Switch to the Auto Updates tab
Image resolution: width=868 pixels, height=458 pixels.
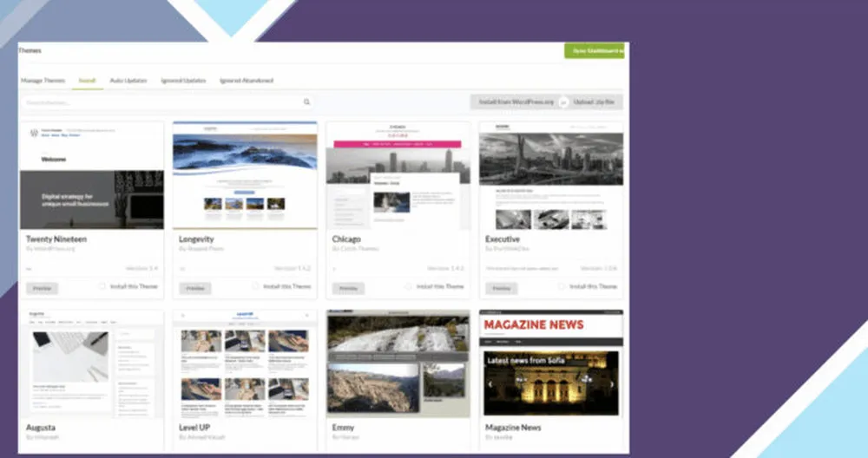click(128, 81)
